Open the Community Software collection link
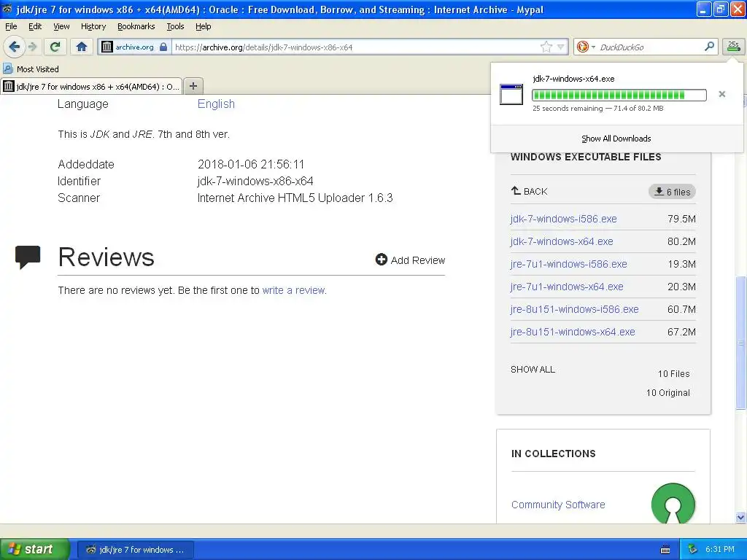The width and height of the screenshot is (747, 560). 558,505
